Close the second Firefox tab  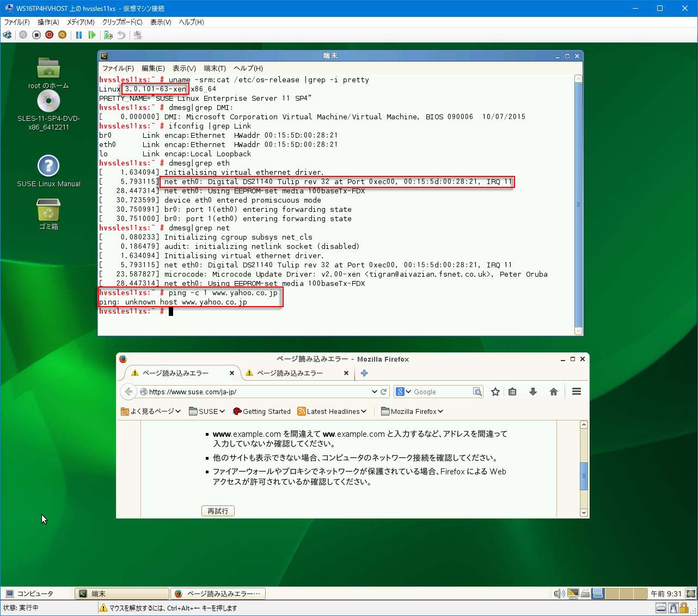click(x=346, y=373)
